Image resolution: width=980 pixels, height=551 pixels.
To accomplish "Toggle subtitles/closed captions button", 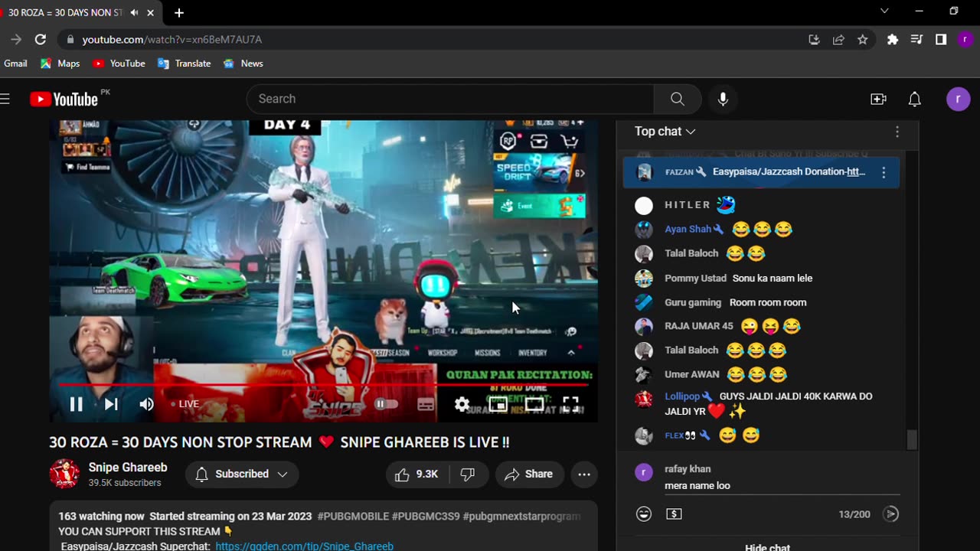I will coord(426,404).
